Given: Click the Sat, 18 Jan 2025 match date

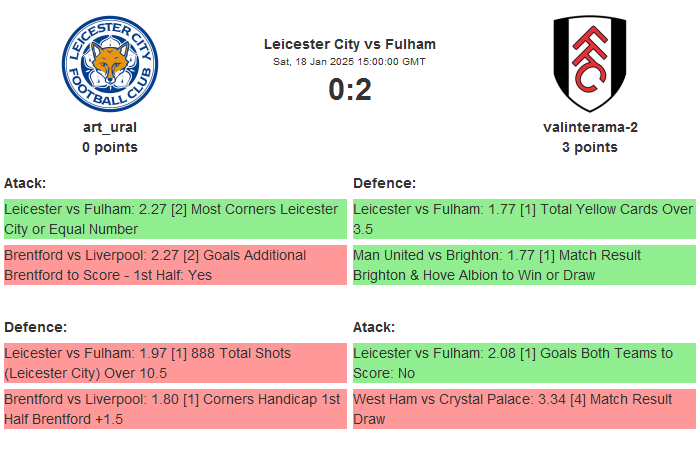Looking at the screenshot, I should pyautogui.click(x=350, y=61).
